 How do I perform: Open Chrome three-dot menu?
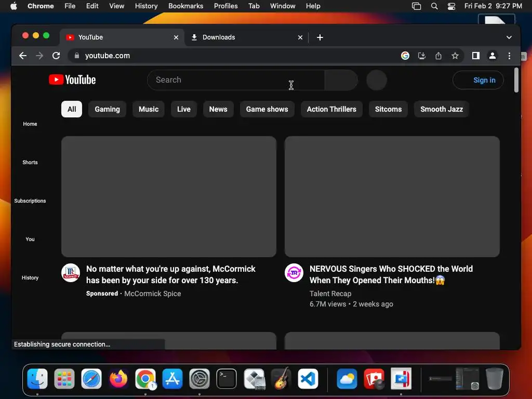tap(509, 56)
